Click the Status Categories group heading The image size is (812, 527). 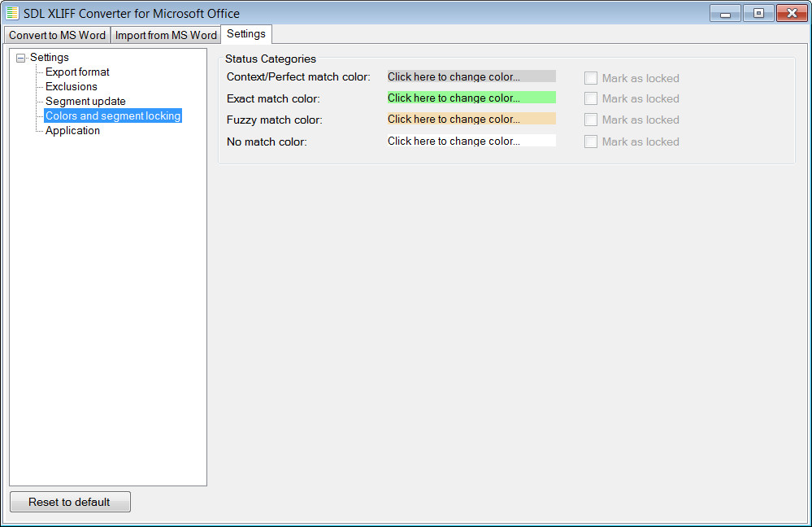point(271,59)
